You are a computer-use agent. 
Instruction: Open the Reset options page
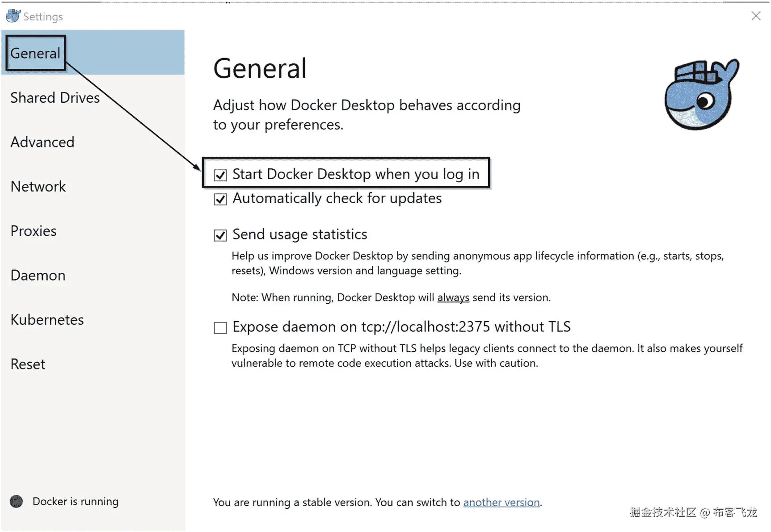point(28,364)
